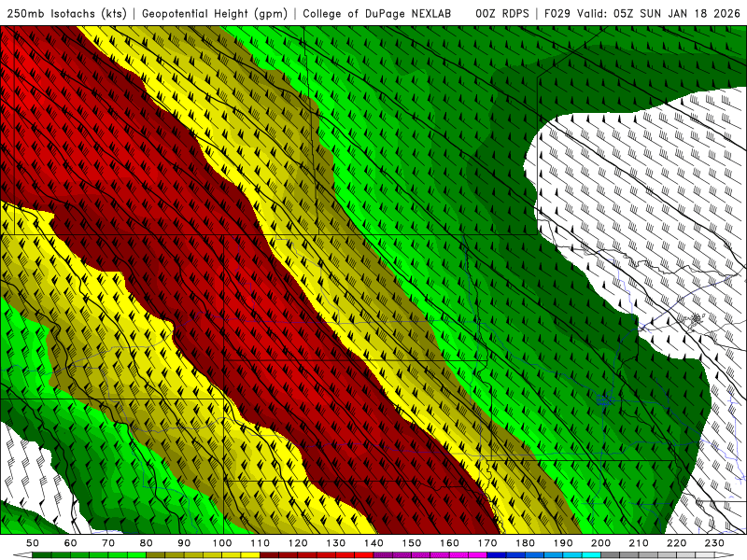Click the 160 label on the color scale

point(449,543)
